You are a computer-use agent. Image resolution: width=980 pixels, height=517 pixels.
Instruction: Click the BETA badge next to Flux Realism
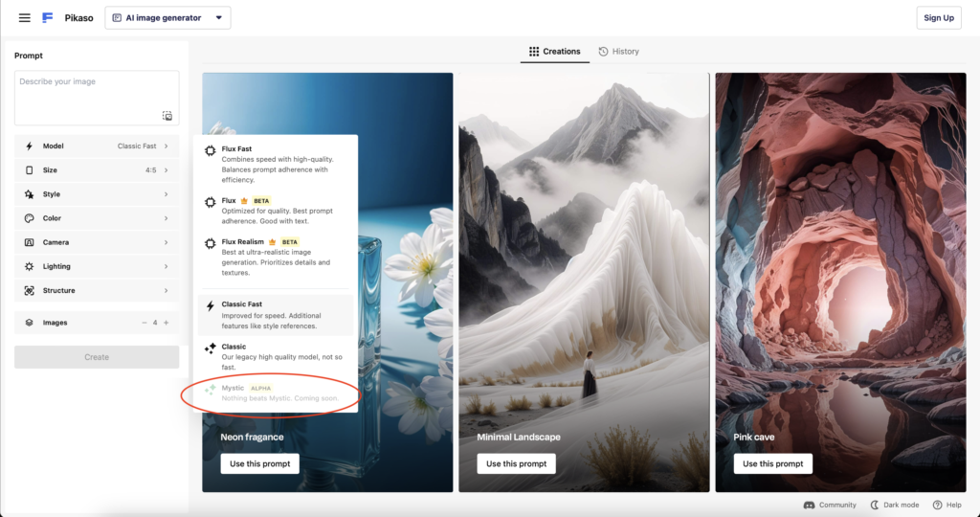pos(290,242)
